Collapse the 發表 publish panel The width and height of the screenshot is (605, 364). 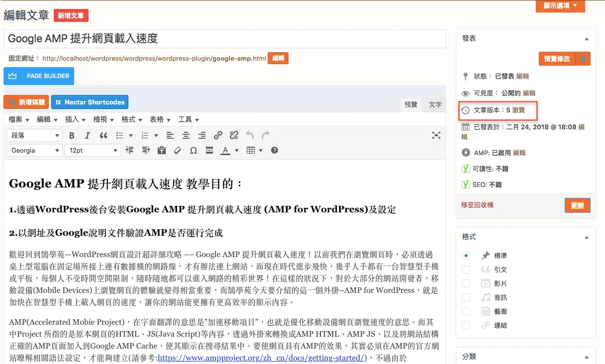coord(587,39)
